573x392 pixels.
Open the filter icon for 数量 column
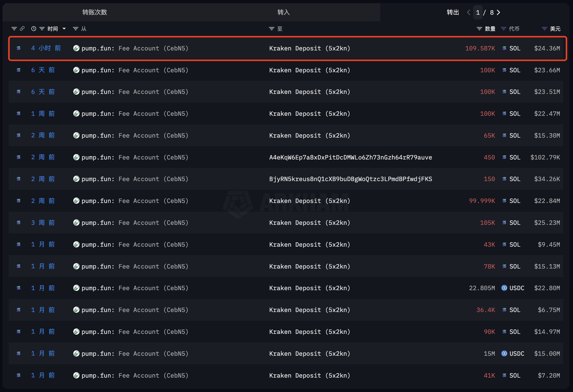[x=479, y=29]
